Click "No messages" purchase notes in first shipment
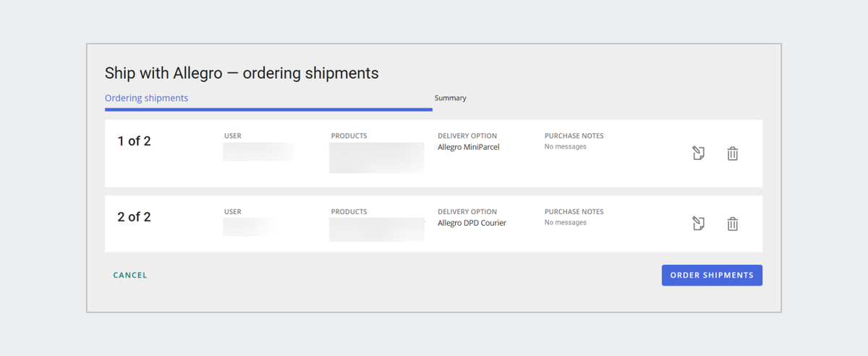This screenshot has height=356, width=868. tap(566, 147)
